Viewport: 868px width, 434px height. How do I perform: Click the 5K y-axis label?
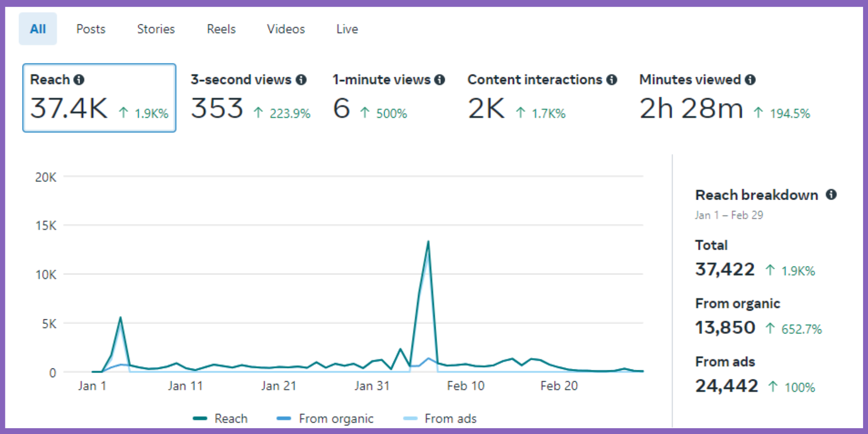(x=49, y=324)
